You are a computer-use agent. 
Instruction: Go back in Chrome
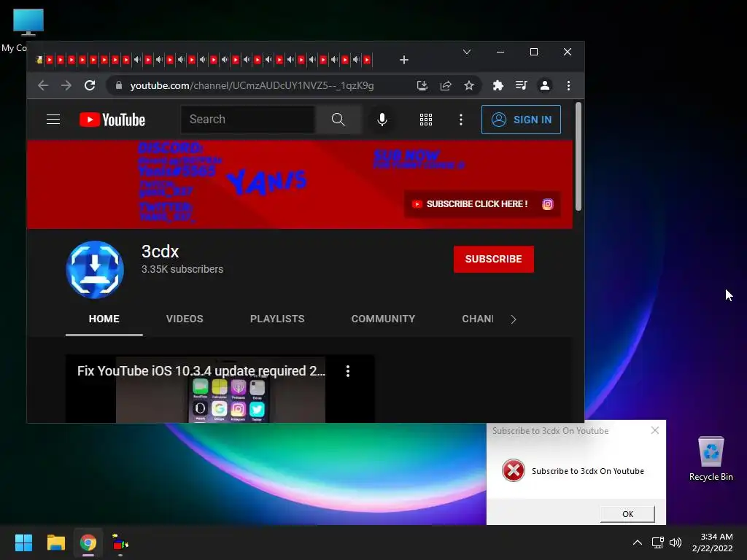43,85
